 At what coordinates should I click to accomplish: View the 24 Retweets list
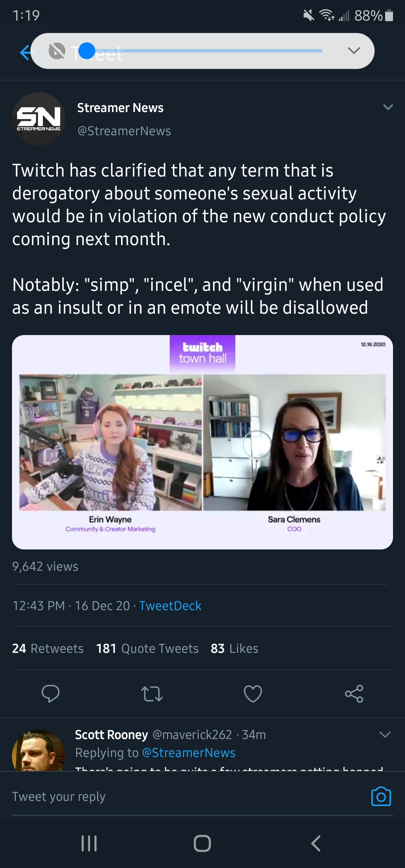pos(48,648)
